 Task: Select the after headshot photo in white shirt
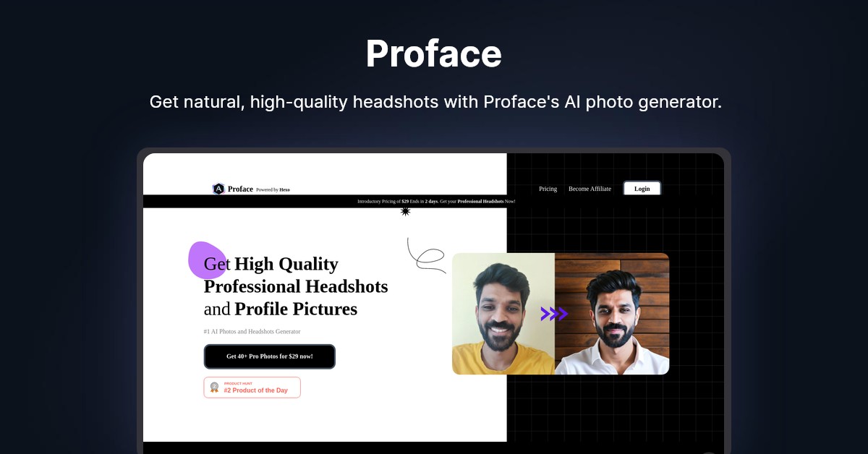[x=612, y=314]
